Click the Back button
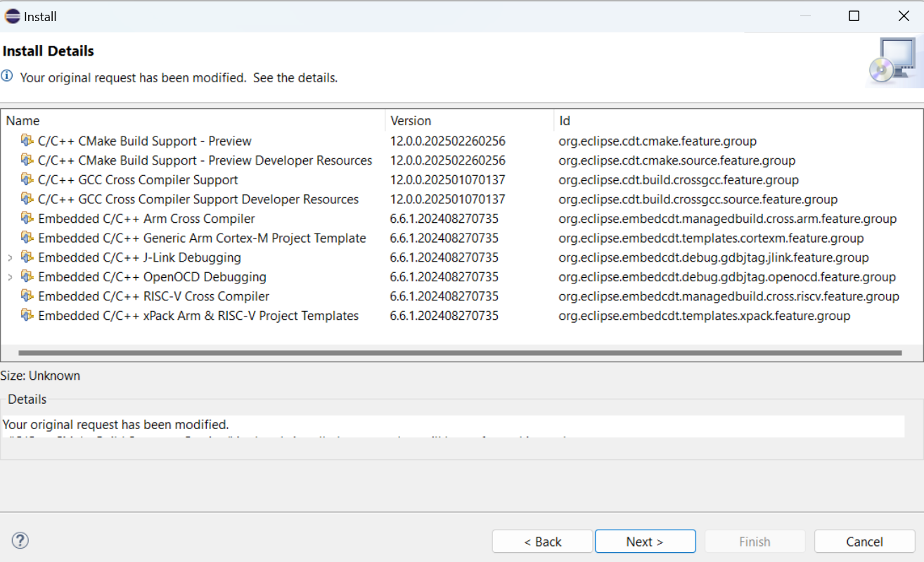The image size is (924, 562). [x=542, y=541]
